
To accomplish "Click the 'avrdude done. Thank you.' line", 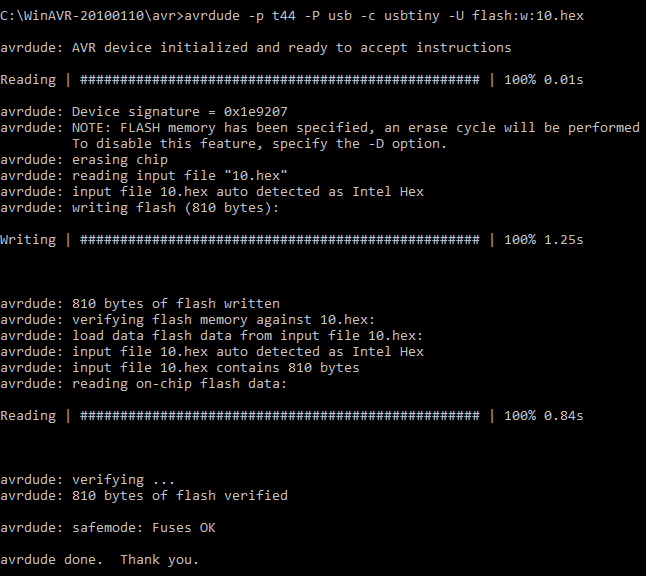I will pyautogui.click(x=100, y=560).
